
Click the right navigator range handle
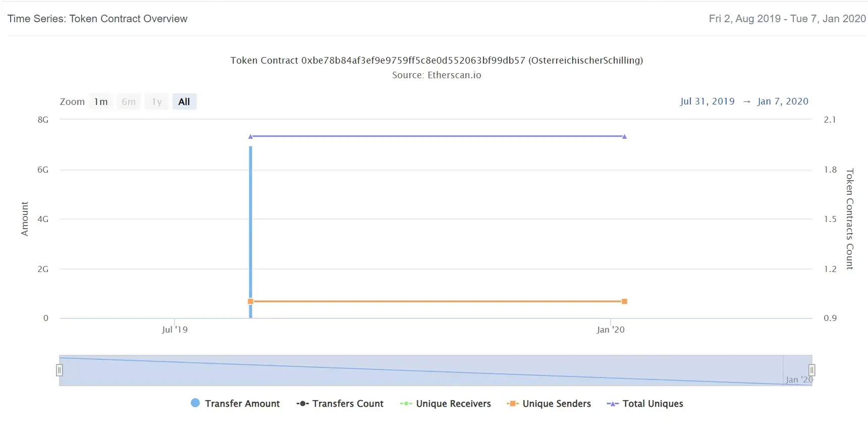click(811, 370)
